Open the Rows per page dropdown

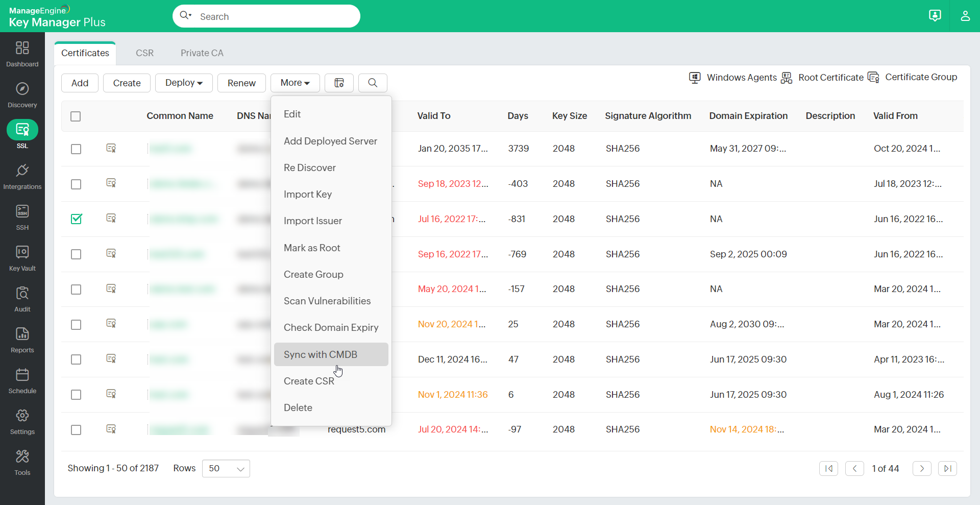[226, 468]
